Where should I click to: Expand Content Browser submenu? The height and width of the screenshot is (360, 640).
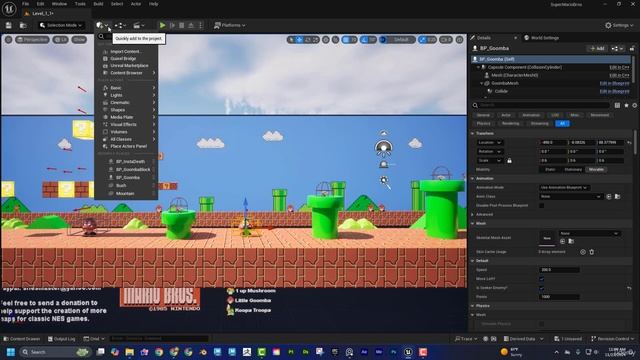127,73
